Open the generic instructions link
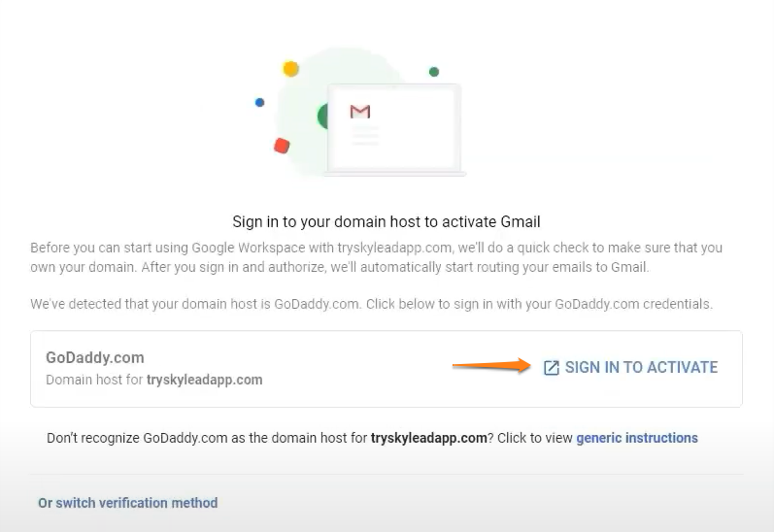This screenshot has width=774, height=532. click(637, 438)
